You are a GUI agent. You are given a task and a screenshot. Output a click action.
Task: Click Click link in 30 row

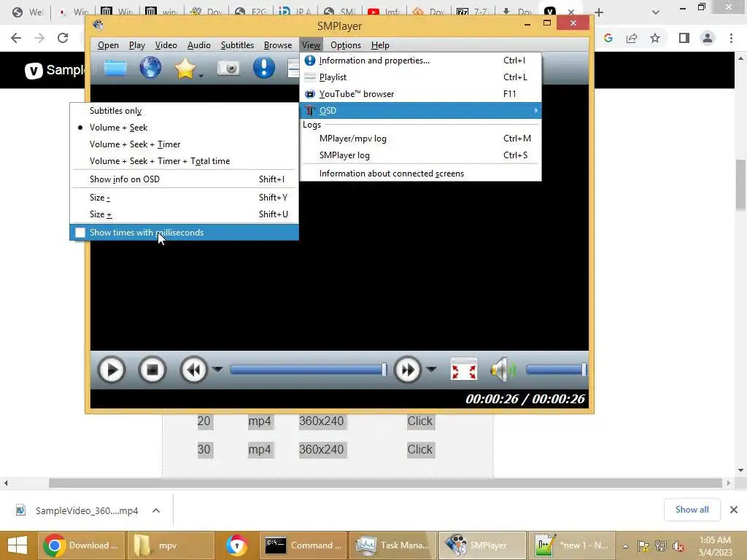pyautogui.click(x=419, y=449)
